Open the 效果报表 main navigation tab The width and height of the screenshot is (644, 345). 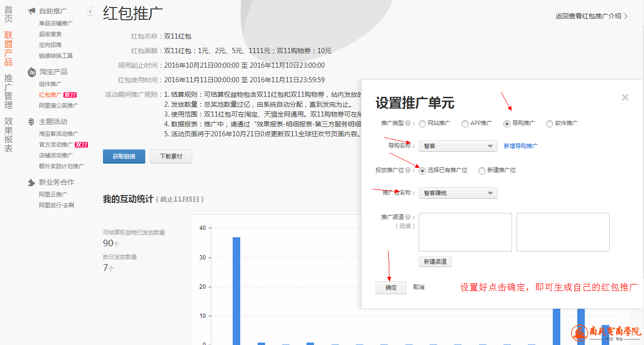8,135
